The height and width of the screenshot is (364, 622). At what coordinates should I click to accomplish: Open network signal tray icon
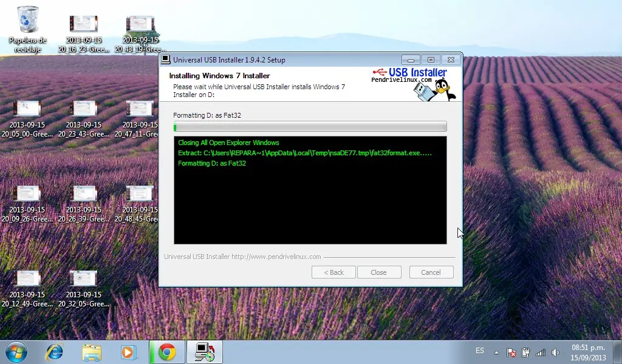540,352
